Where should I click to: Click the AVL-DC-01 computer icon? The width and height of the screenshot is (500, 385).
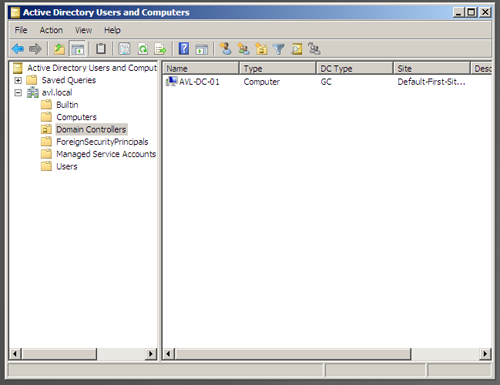172,81
